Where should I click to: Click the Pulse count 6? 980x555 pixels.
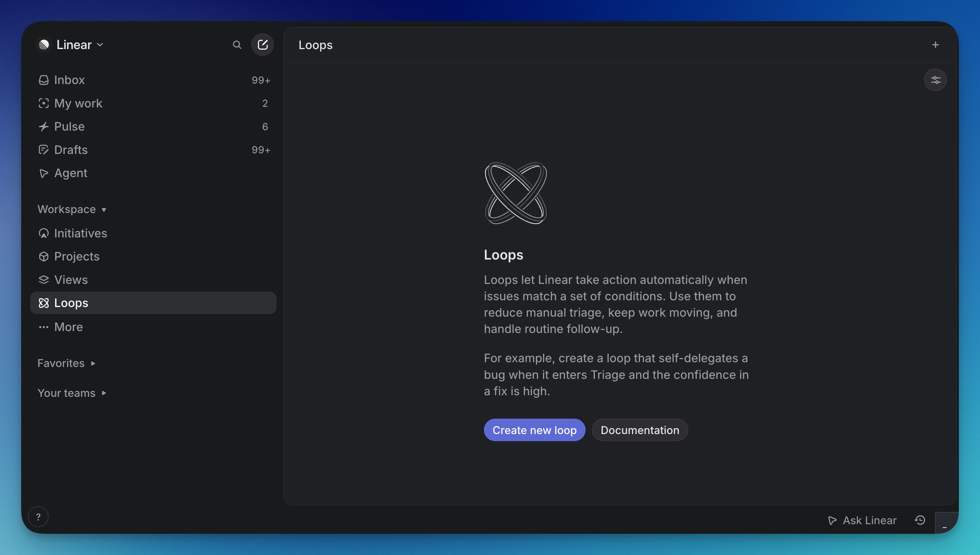(x=265, y=126)
